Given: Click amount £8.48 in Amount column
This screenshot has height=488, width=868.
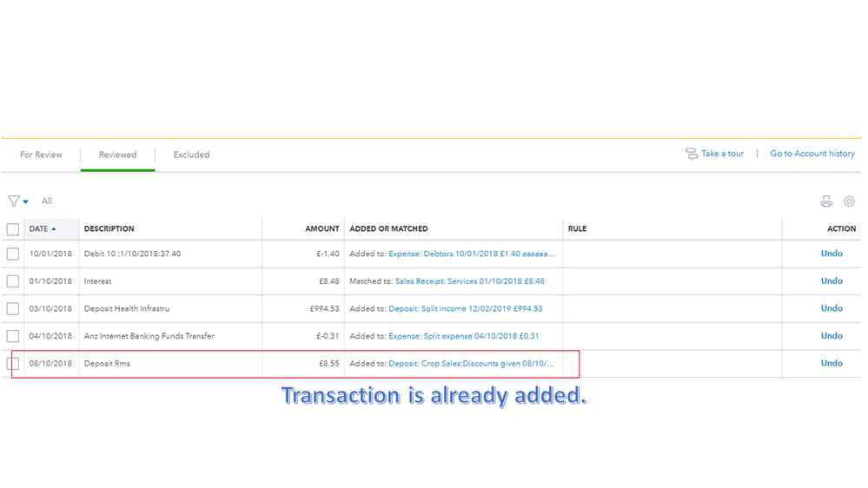Looking at the screenshot, I should [x=328, y=281].
